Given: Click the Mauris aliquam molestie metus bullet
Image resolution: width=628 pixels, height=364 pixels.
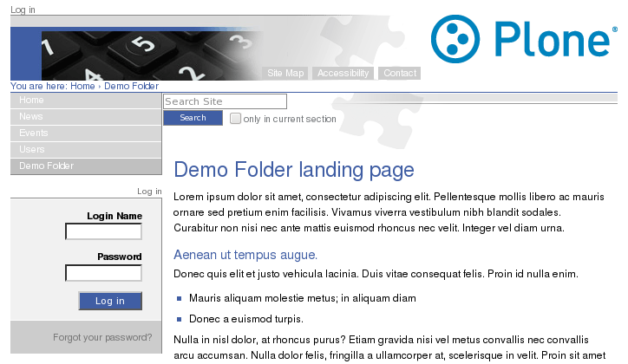Looking at the screenshot, I should point(303,298).
